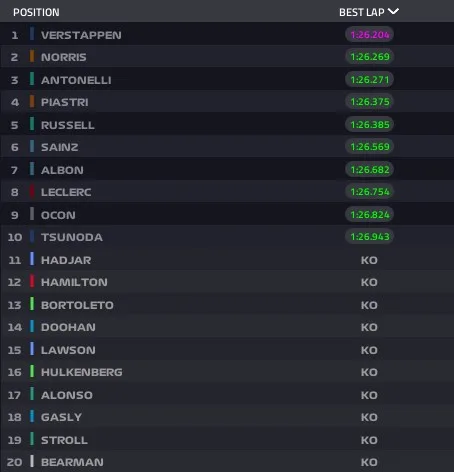Click Leclerc's red team color bar
Viewport: 454px width, 472px height.
32,192
